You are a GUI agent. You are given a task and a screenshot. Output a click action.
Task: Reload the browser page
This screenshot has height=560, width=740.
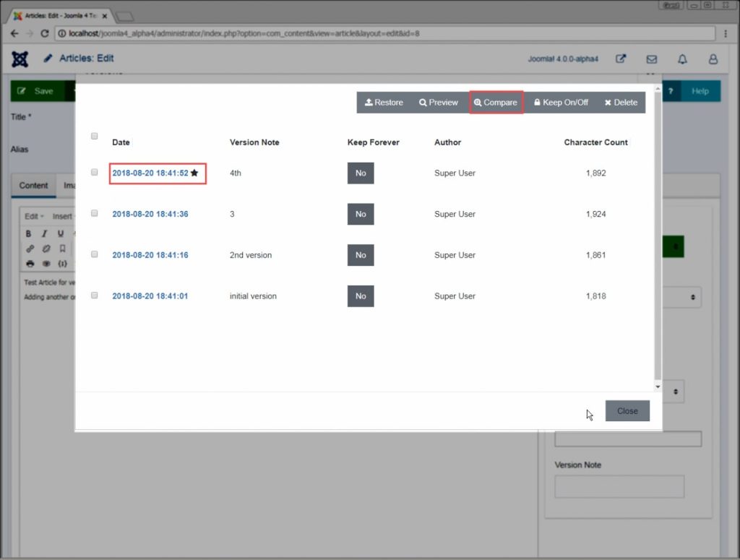coord(45,33)
